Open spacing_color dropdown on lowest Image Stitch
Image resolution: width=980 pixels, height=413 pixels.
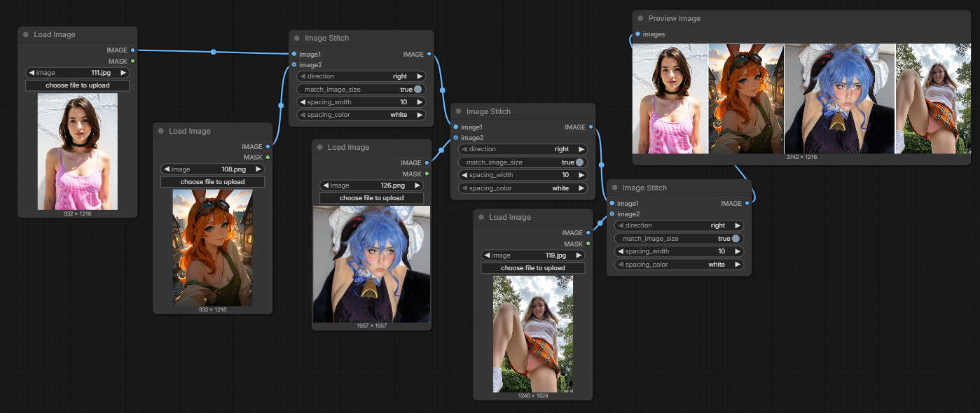tap(679, 265)
